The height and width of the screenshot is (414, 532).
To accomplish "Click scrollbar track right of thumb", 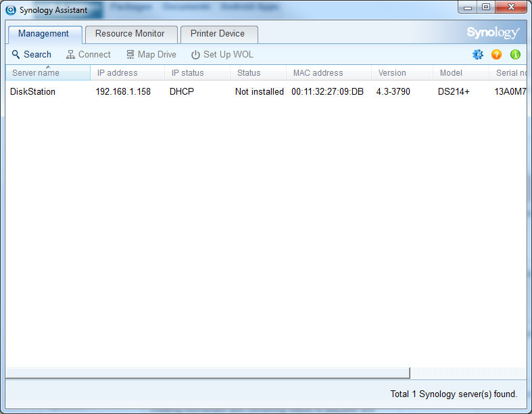I will click(x=468, y=373).
